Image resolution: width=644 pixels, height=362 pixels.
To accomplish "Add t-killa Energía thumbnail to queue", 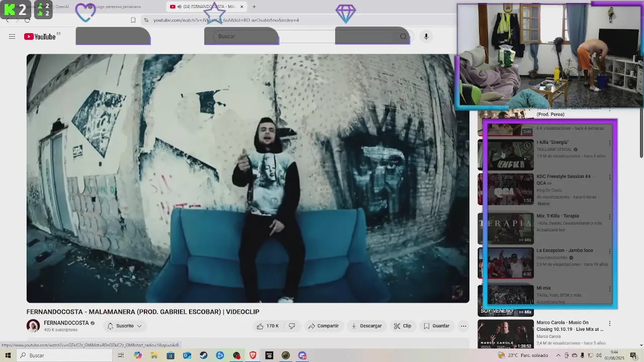I will point(527,158).
